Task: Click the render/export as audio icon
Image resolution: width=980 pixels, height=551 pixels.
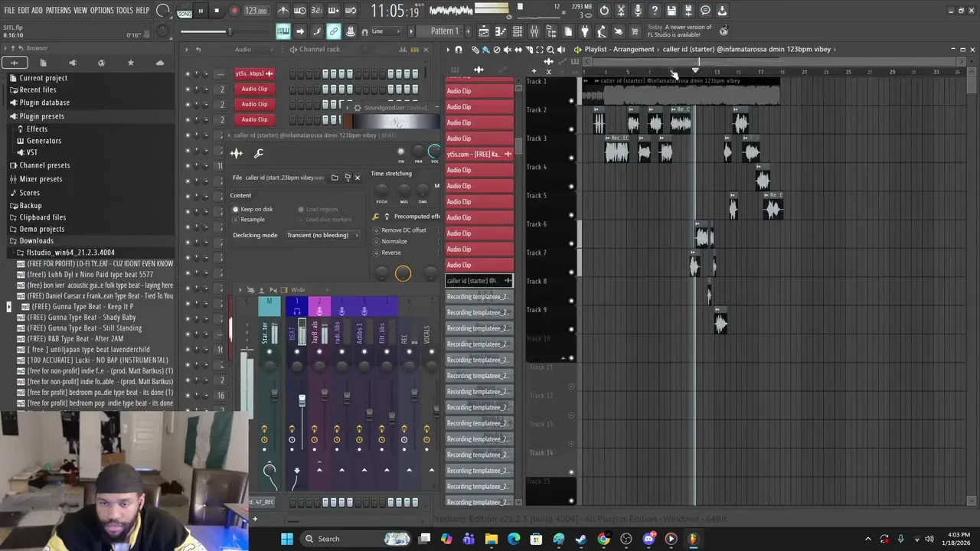Action: point(688,11)
